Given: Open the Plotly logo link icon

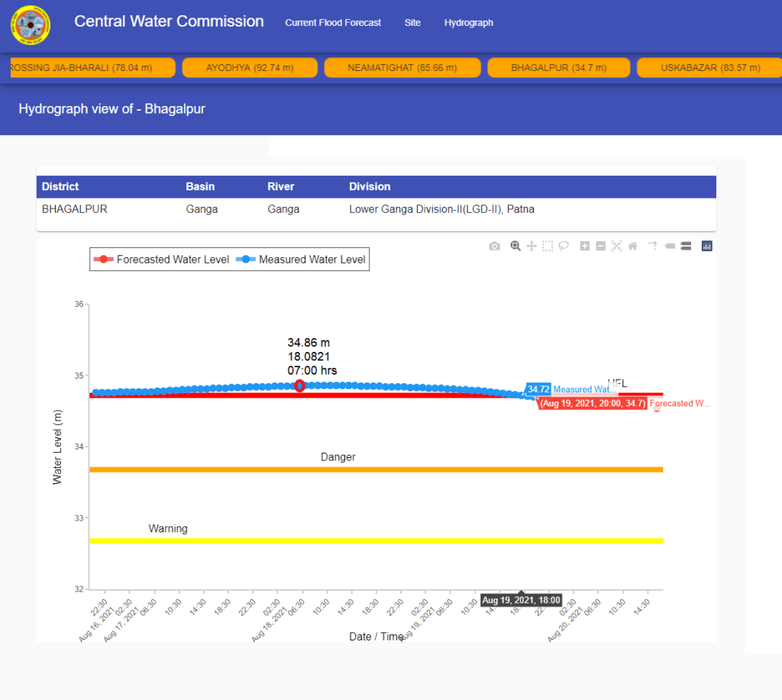Looking at the screenshot, I should (x=706, y=246).
